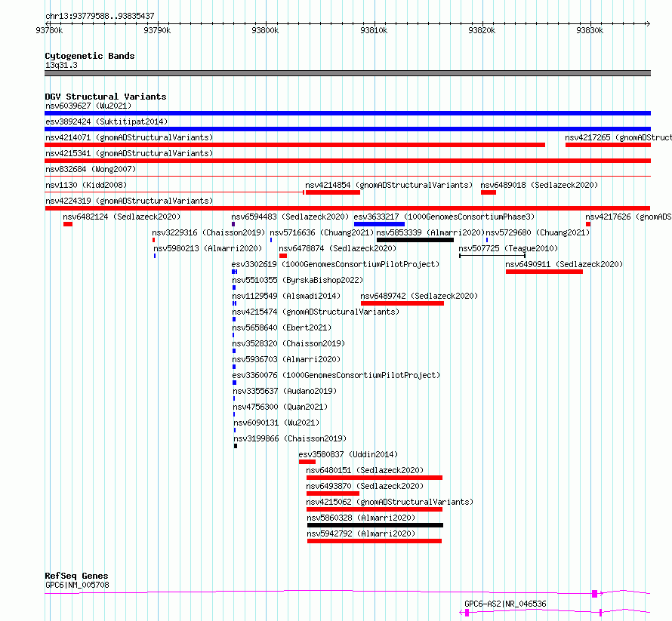Select GPC6-AS2 leftmost exon block
This screenshot has height=621, width=672.
point(467,613)
